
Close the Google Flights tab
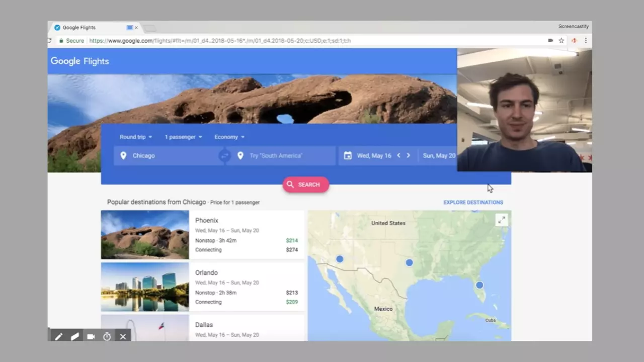coord(136,28)
